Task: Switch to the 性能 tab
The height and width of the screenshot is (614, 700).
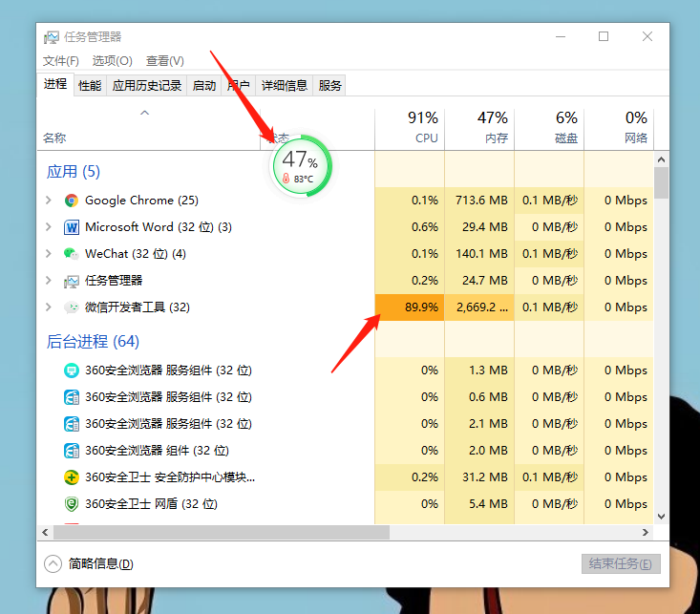Action: (90, 85)
